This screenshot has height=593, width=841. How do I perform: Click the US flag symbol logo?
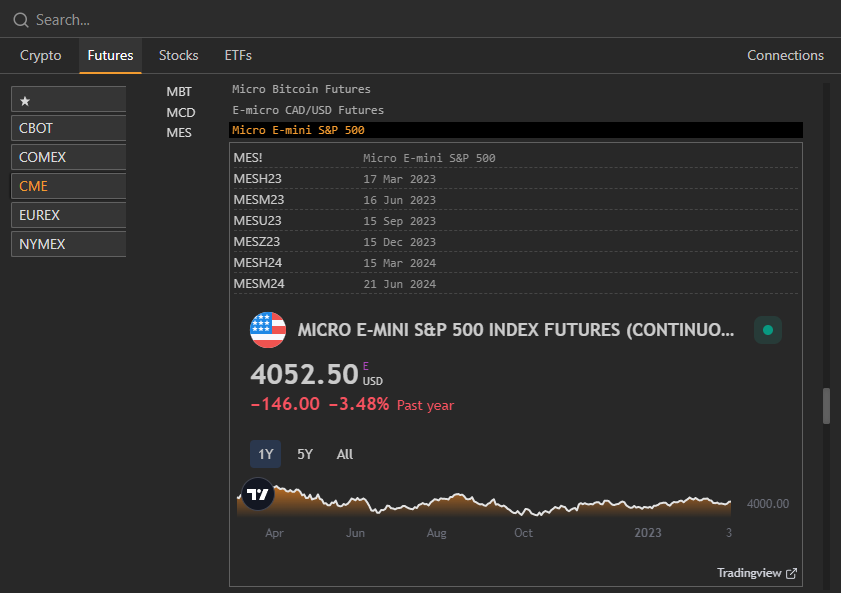click(267, 330)
